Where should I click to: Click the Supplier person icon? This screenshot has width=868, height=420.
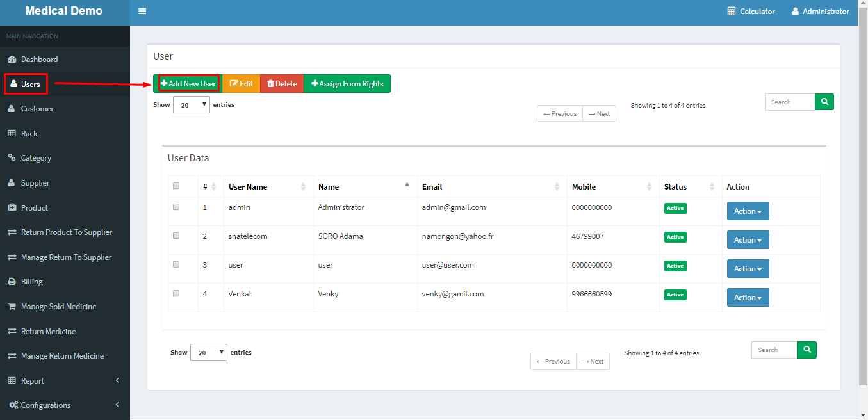[x=12, y=183]
